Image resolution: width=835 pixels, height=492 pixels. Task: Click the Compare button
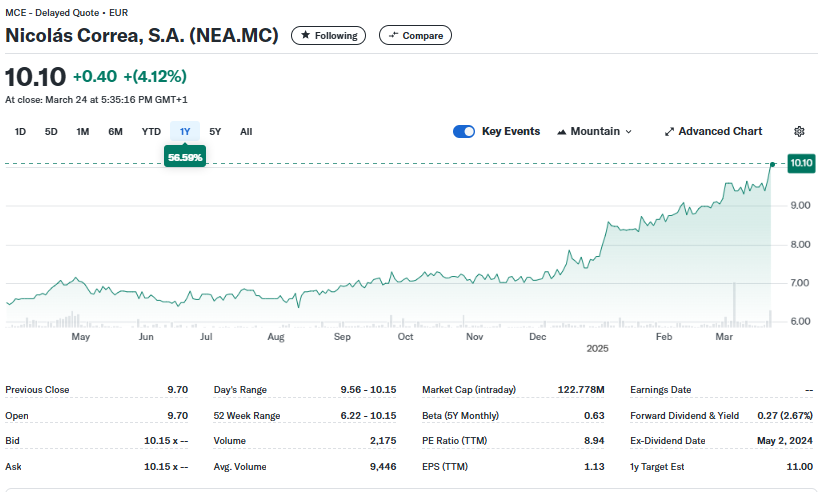[x=415, y=35]
